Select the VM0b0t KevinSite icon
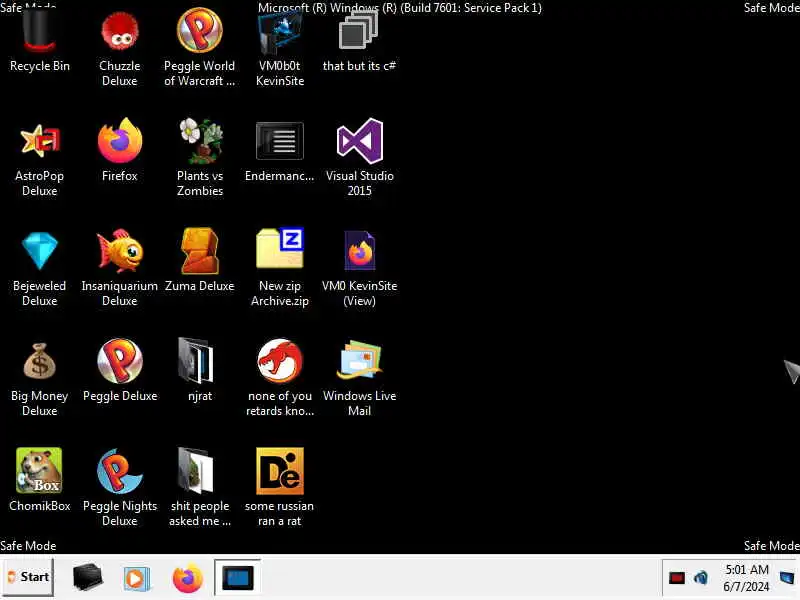Screen dimensions: 800x600 280,48
